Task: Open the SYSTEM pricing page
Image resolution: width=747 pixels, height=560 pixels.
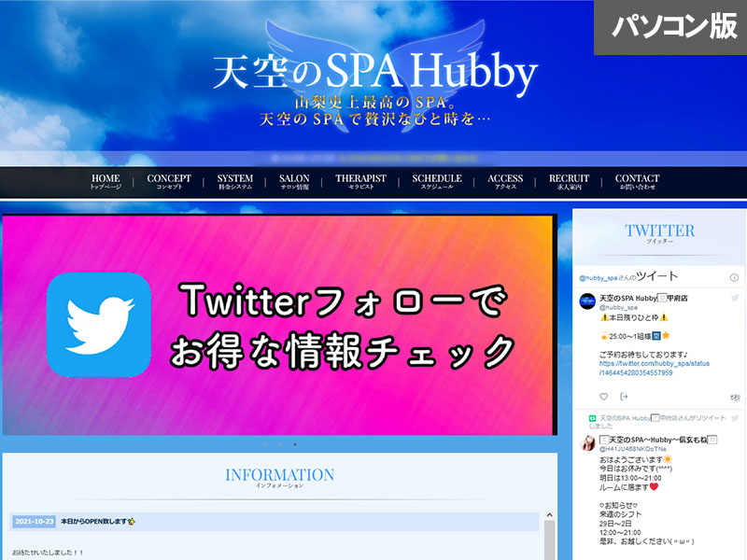Action: [235, 182]
